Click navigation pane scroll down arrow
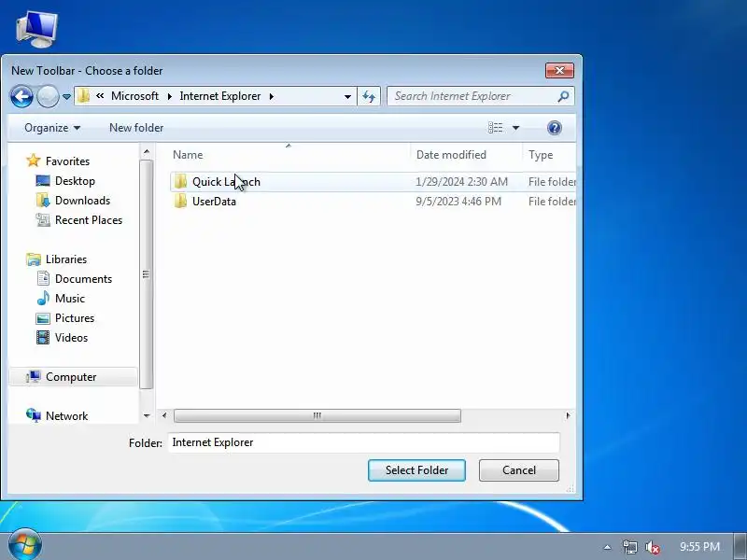 tap(147, 415)
